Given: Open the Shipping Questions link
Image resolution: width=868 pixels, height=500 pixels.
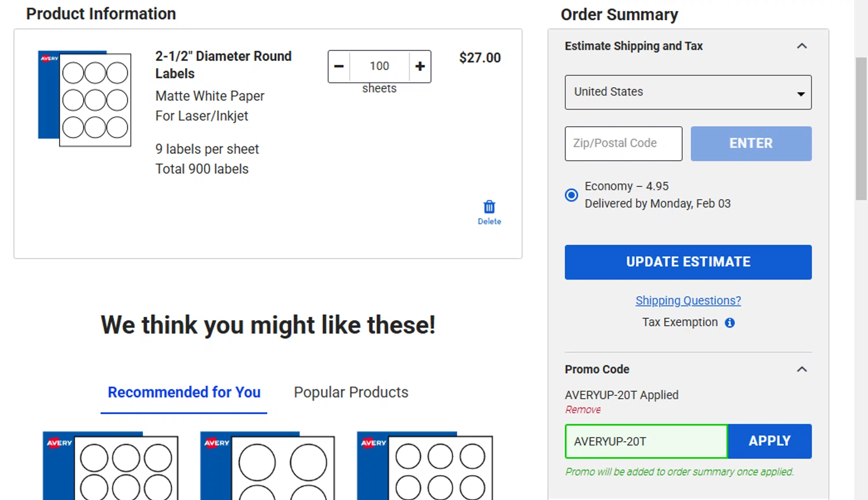Looking at the screenshot, I should click(688, 300).
